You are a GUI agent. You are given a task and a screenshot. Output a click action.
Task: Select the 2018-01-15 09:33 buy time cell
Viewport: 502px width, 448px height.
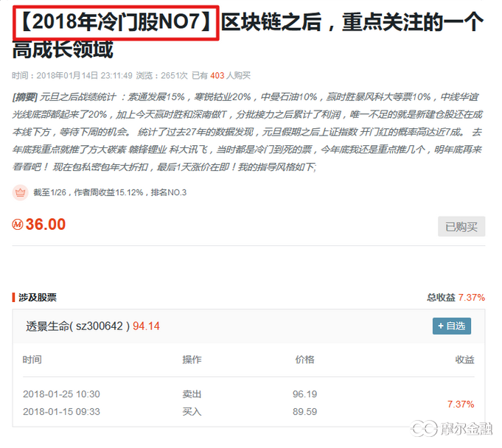click(61, 411)
